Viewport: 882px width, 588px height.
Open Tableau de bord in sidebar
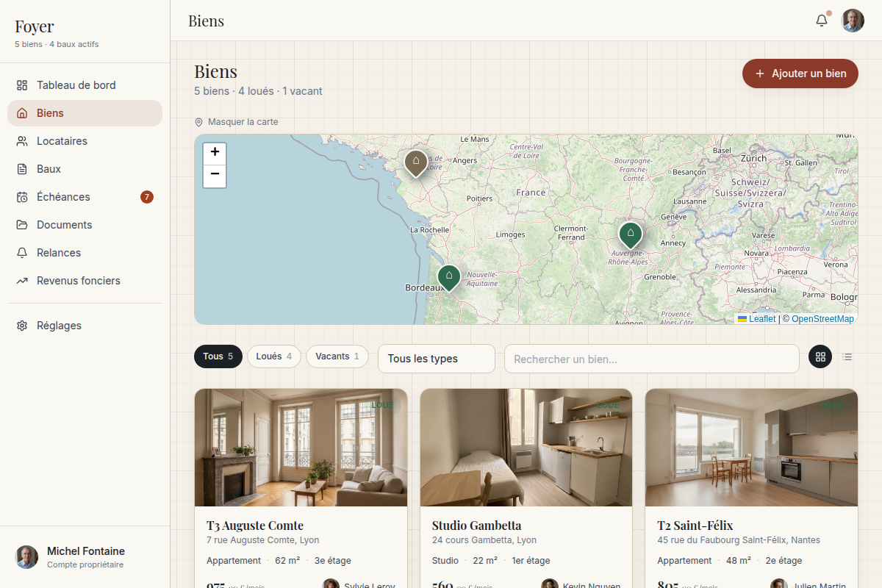point(85,85)
